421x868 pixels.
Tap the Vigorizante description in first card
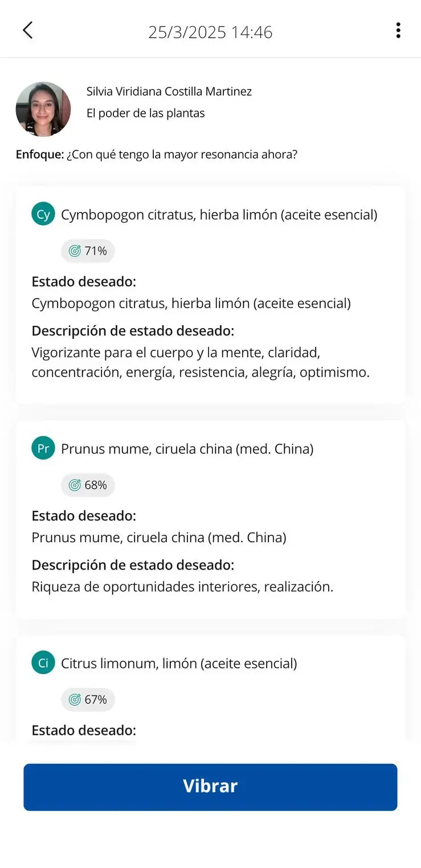tap(201, 362)
